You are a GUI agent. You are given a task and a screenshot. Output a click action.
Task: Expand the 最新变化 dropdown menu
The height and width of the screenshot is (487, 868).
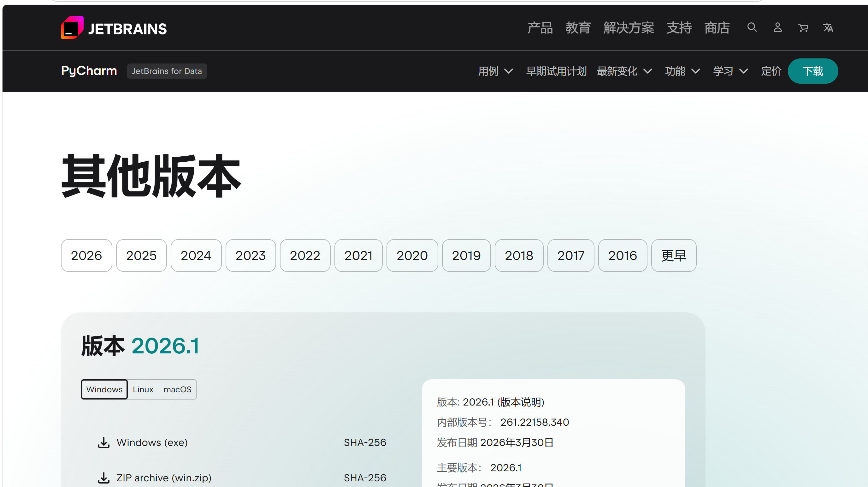point(624,71)
